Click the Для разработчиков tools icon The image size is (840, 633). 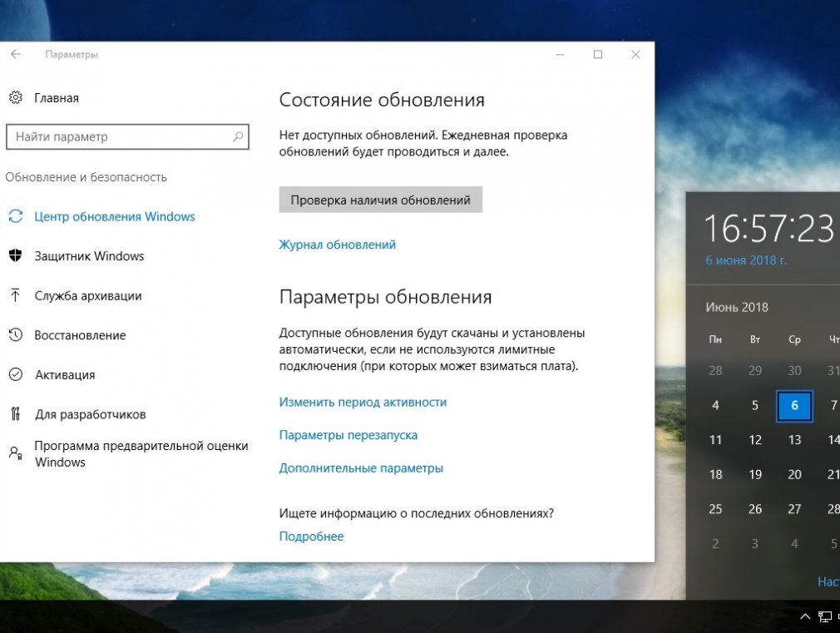point(16,413)
